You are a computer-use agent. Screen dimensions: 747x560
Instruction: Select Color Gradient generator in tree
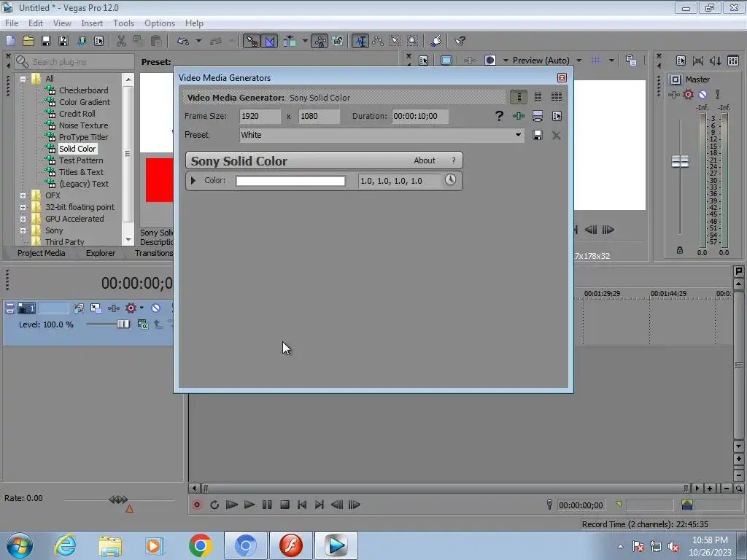[85, 102]
